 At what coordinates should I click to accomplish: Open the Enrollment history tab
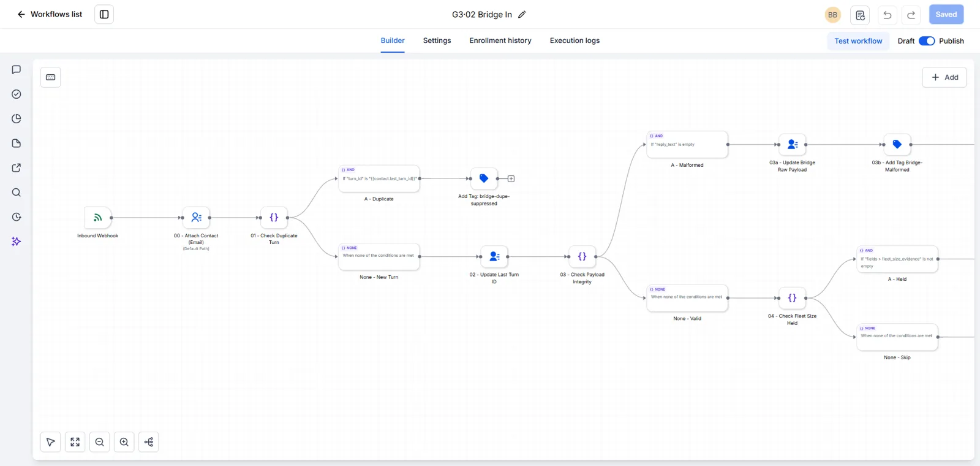coord(500,40)
